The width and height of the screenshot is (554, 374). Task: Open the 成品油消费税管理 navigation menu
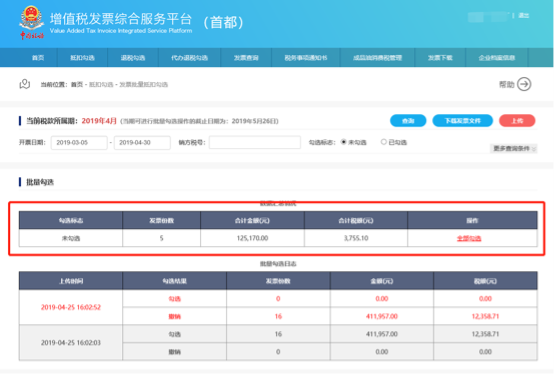click(377, 58)
